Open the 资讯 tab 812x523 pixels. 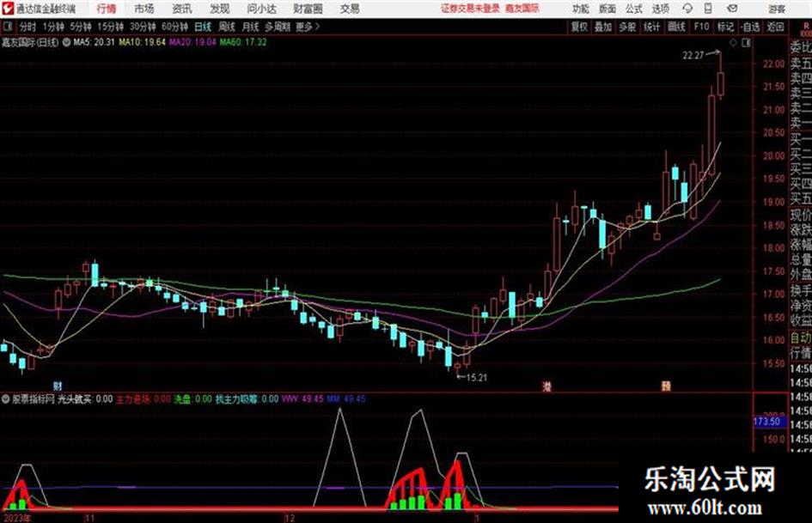click(x=182, y=9)
